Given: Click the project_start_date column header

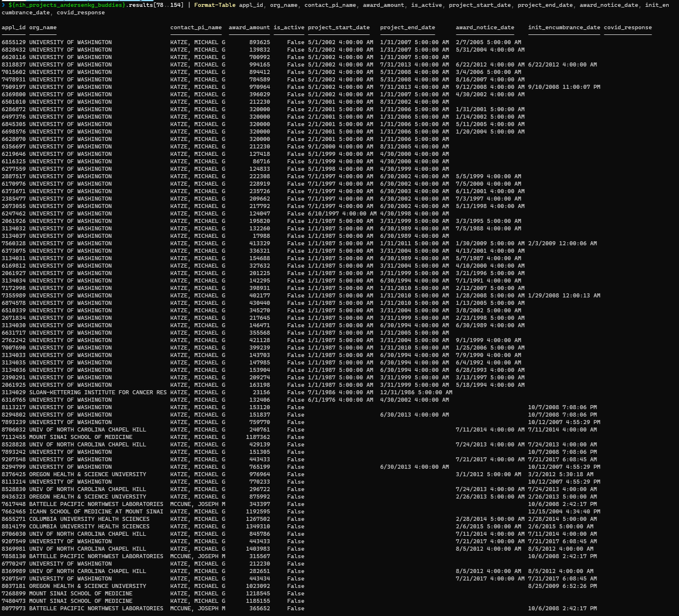Looking at the screenshot, I should (338, 28).
